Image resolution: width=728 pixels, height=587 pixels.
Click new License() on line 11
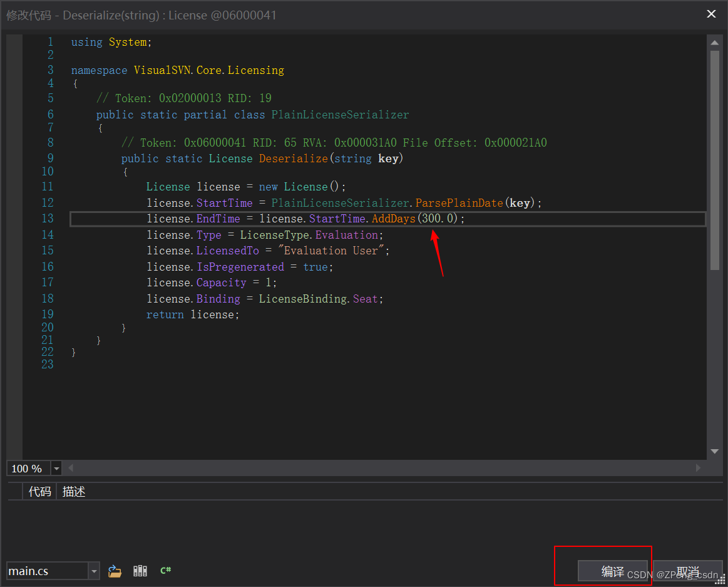point(302,187)
